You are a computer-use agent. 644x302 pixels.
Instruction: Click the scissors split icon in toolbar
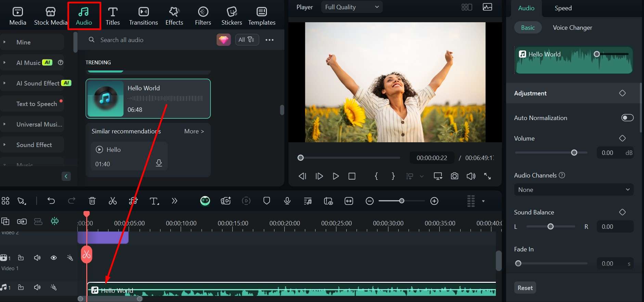pyautogui.click(x=113, y=201)
